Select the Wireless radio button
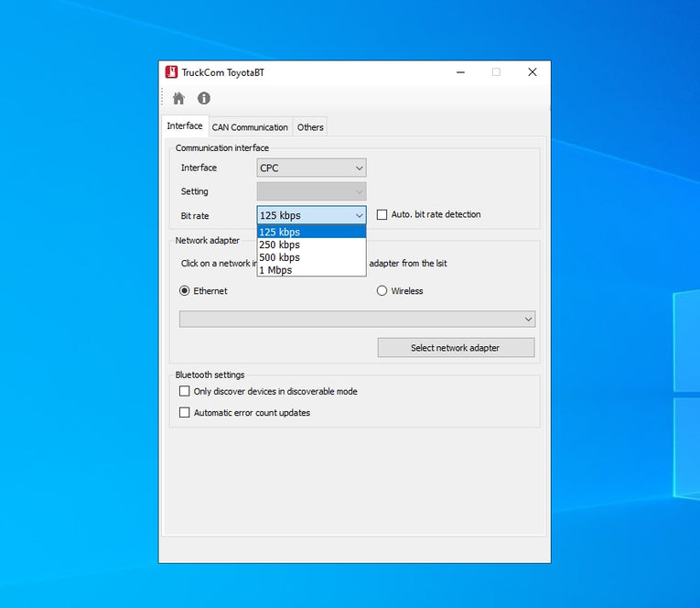The width and height of the screenshot is (700, 608). pyautogui.click(x=382, y=291)
